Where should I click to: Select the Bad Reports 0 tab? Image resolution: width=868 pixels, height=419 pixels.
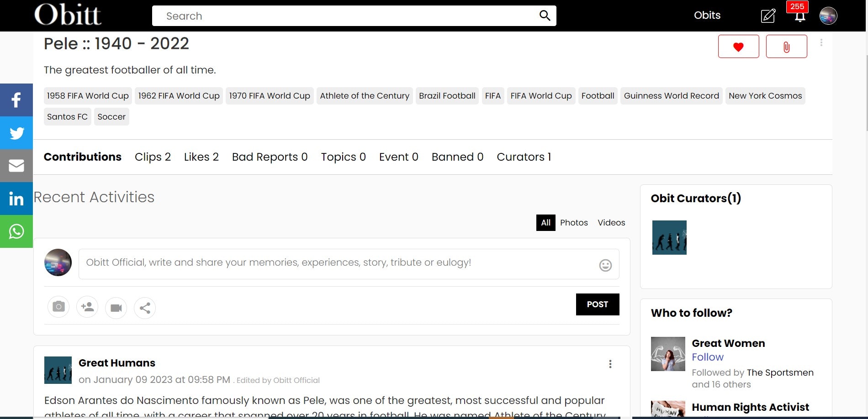270,157
